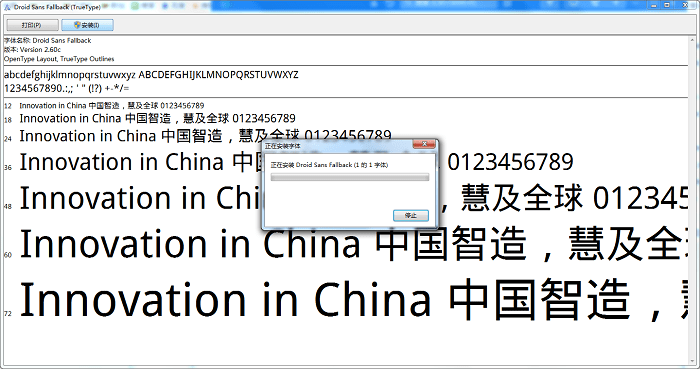Screen dimensions: 700x369
Task: Click the 12-point Innovation in China sample
Action: tap(112, 106)
